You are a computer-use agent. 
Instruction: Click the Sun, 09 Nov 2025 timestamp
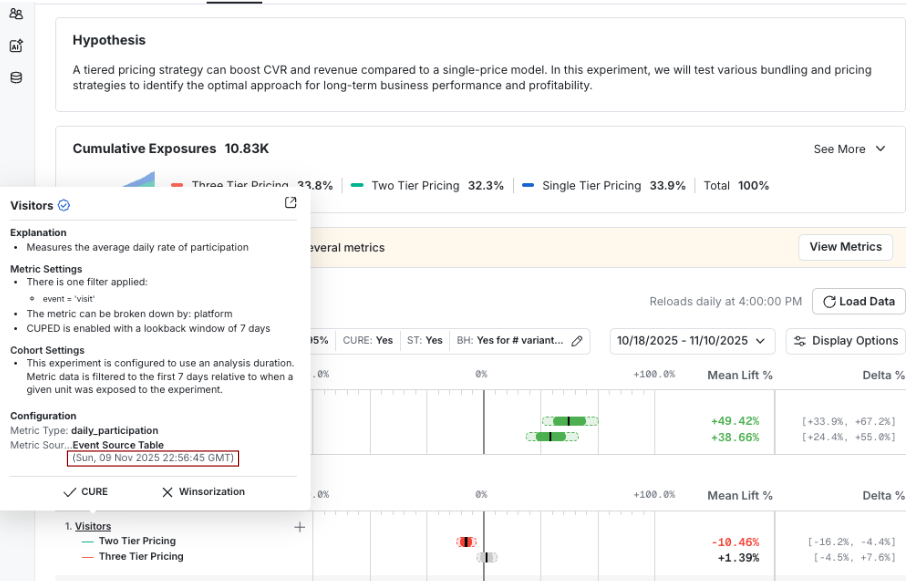tap(153, 458)
